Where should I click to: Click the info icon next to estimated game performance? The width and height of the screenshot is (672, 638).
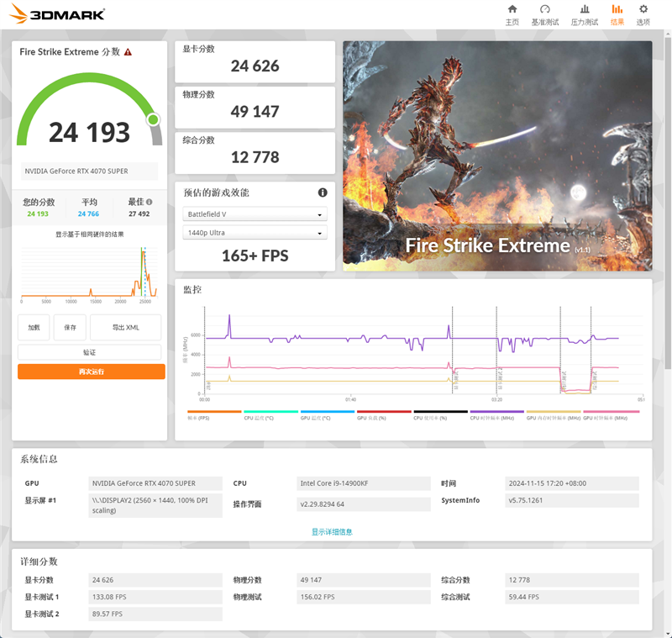tap(322, 192)
